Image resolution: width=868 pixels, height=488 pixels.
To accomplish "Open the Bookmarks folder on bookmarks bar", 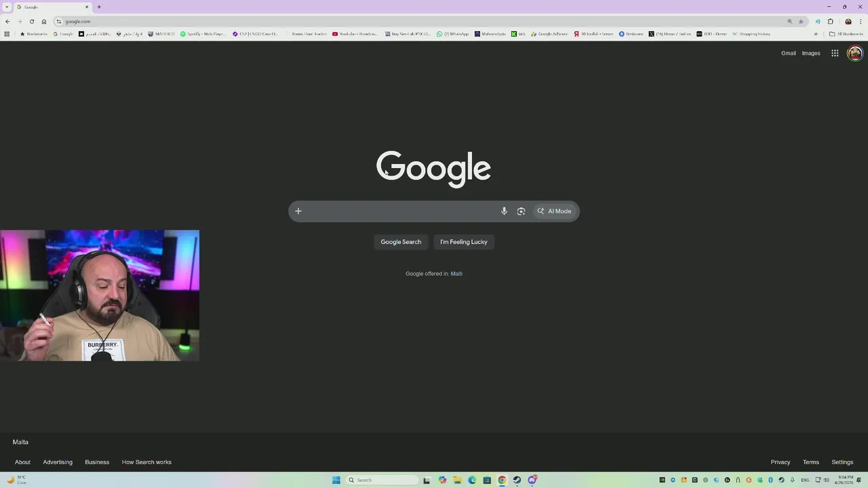I will tap(34, 34).
